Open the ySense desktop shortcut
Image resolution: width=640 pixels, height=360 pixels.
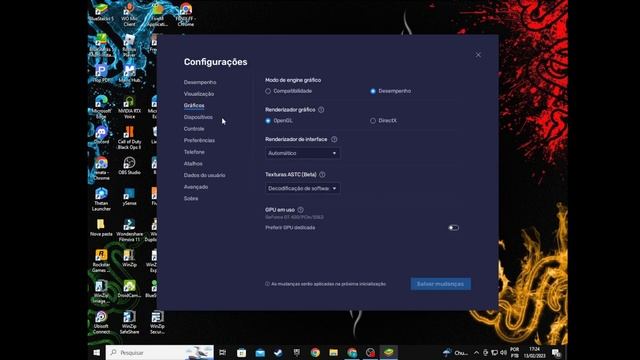click(x=129, y=196)
